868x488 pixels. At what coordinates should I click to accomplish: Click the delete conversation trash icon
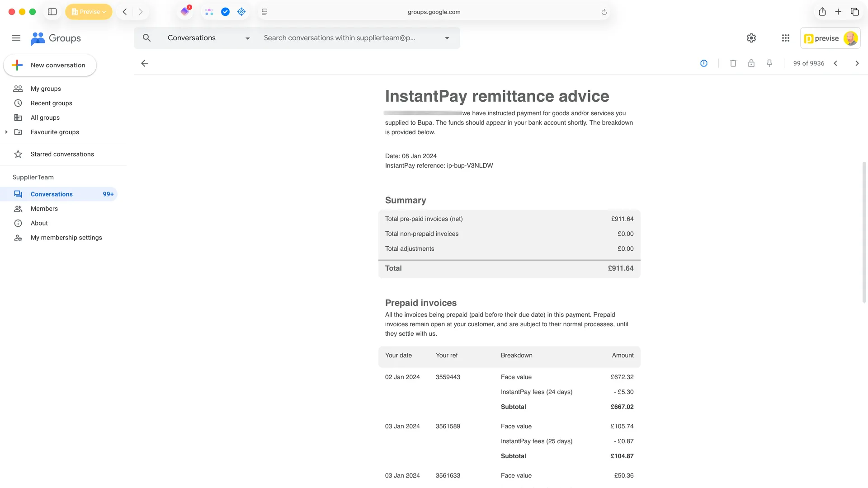click(x=733, y=63)
